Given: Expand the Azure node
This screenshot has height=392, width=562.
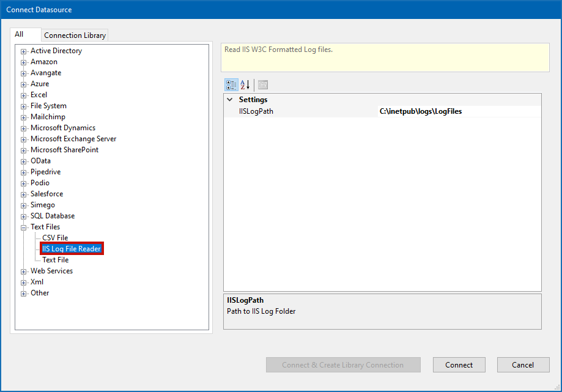Looking at the screenshot, I should click(24, 84).
